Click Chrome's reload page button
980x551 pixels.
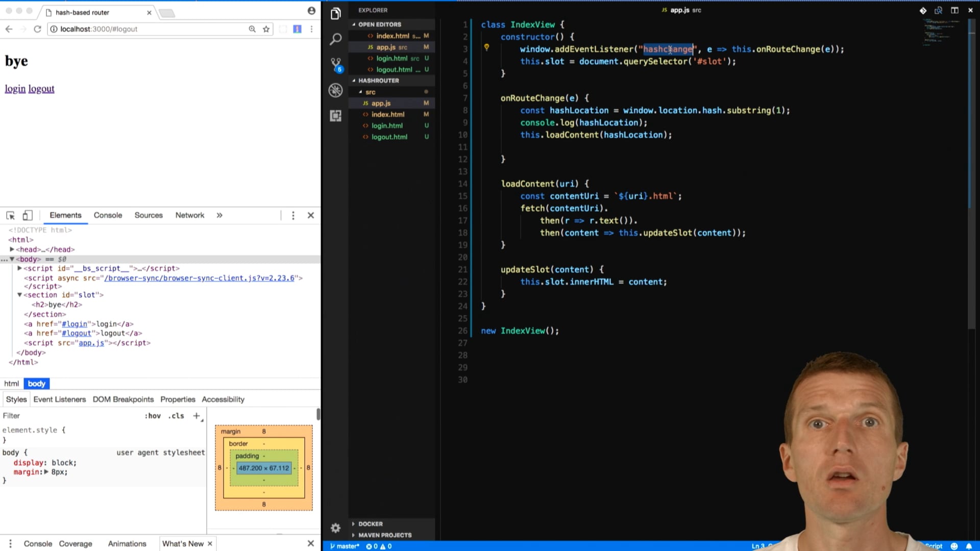pos(37,29)
